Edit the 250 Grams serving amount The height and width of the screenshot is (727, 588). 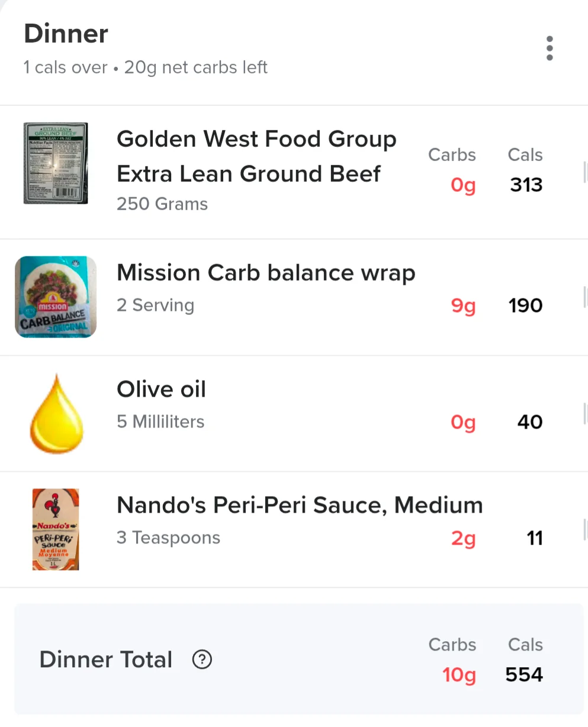162,204
